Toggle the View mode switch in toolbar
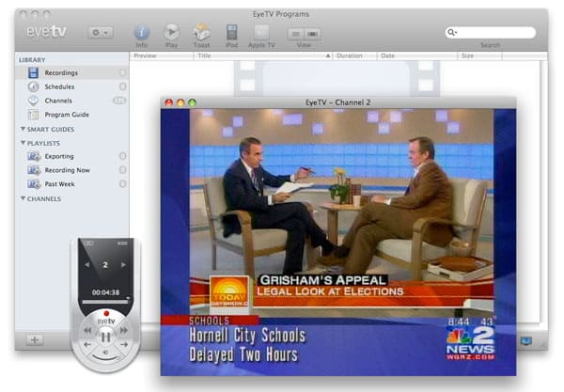The height and width of the screenshot is (392, 564). [x=304, y=33]
